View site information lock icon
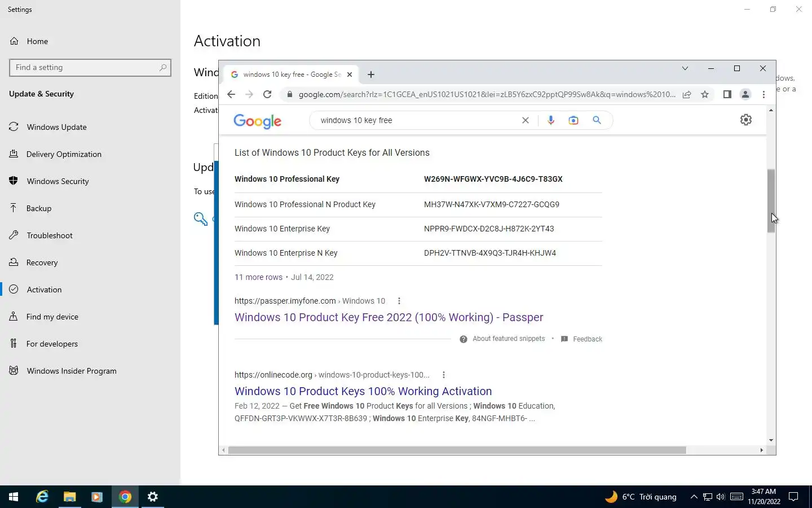This screenshot has height=508, width=812. [290, 94]
